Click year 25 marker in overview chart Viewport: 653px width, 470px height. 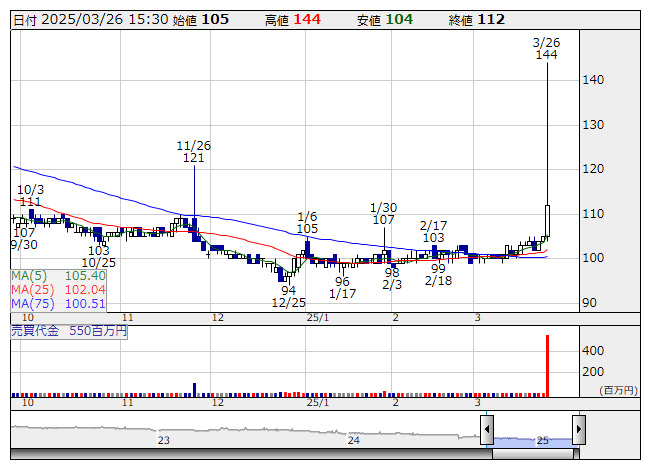[542, 440]
